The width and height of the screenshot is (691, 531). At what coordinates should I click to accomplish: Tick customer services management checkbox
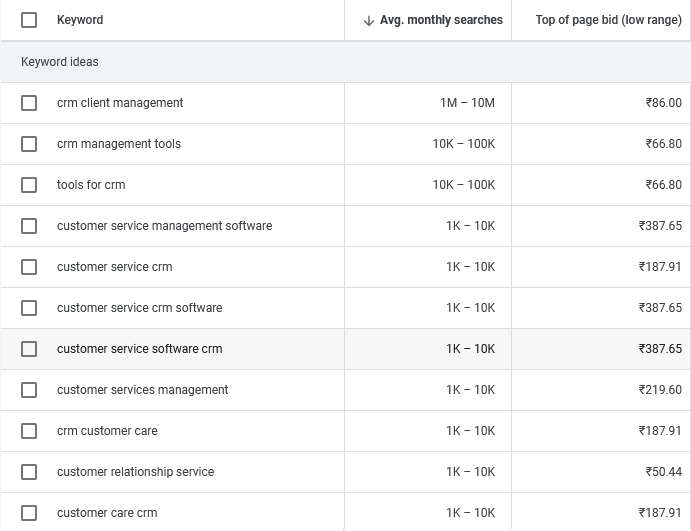[x=29, y=390]
